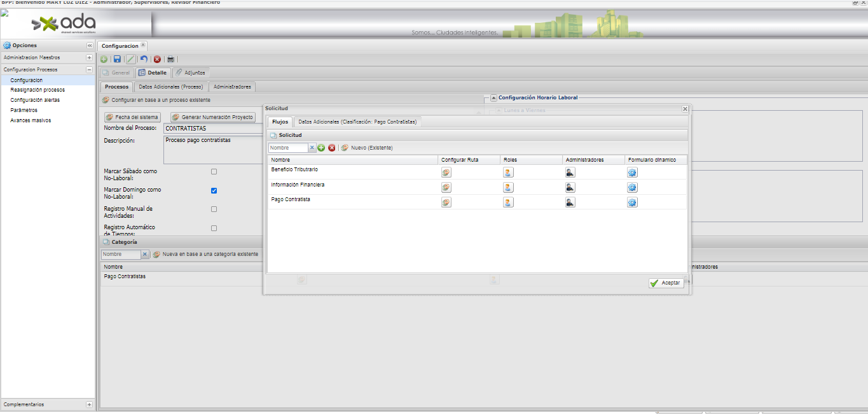
Task: Switch to Datos Adicionales (Clasificación) tab
Action: click(x=357, y=122)
